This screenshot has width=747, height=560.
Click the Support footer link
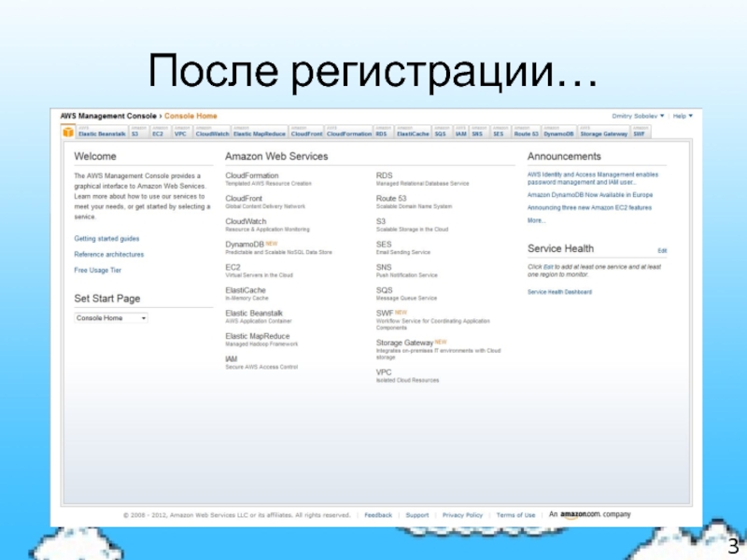(417, 515)
